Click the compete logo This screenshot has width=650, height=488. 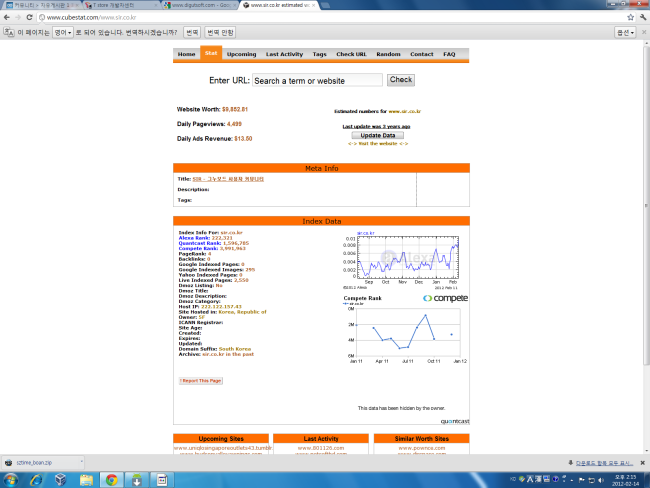445,298
